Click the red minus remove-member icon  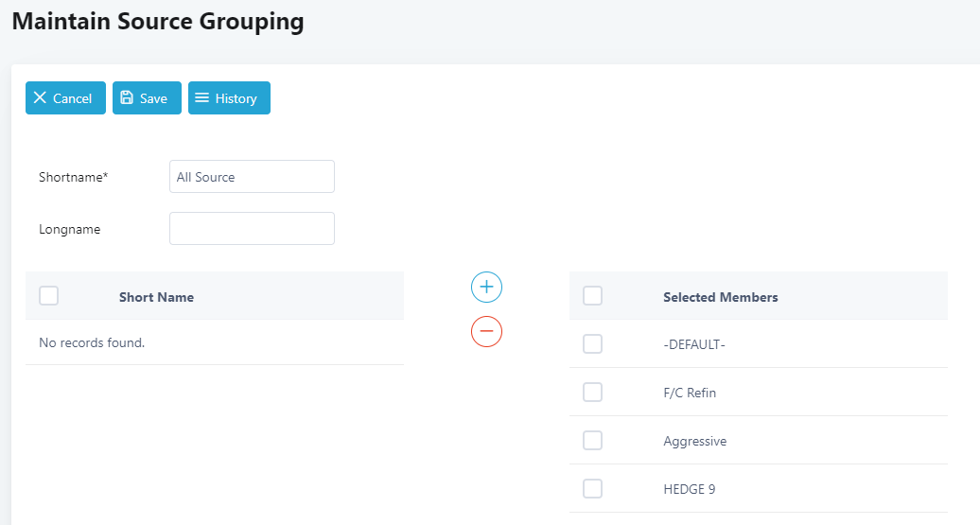click(486, 331)
